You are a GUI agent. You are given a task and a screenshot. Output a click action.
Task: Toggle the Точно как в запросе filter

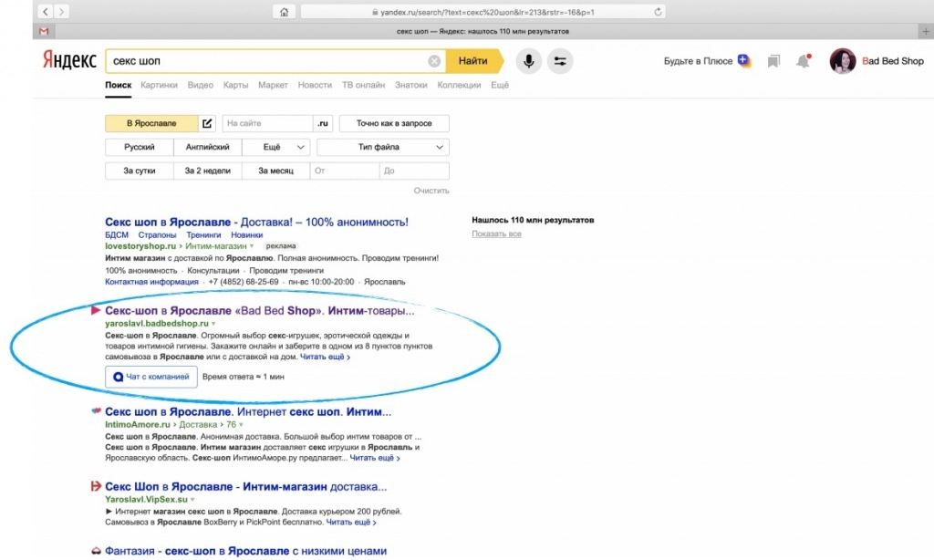(394, 123)
